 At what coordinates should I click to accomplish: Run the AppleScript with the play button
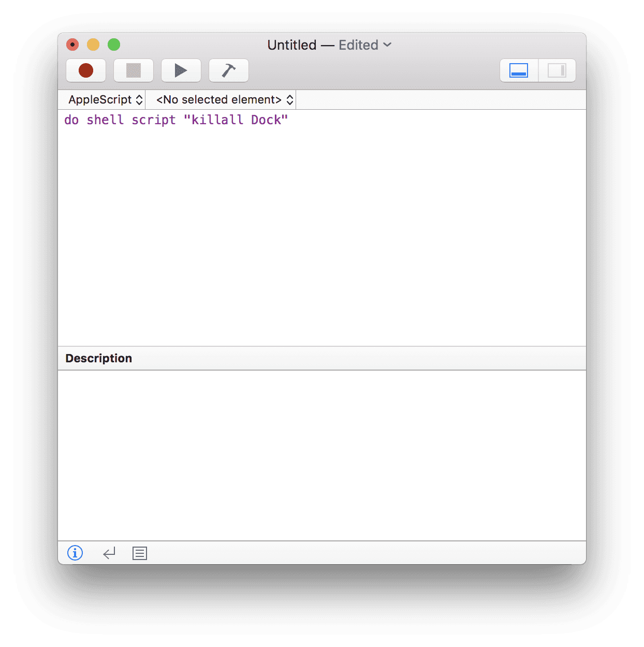point(181,70)
